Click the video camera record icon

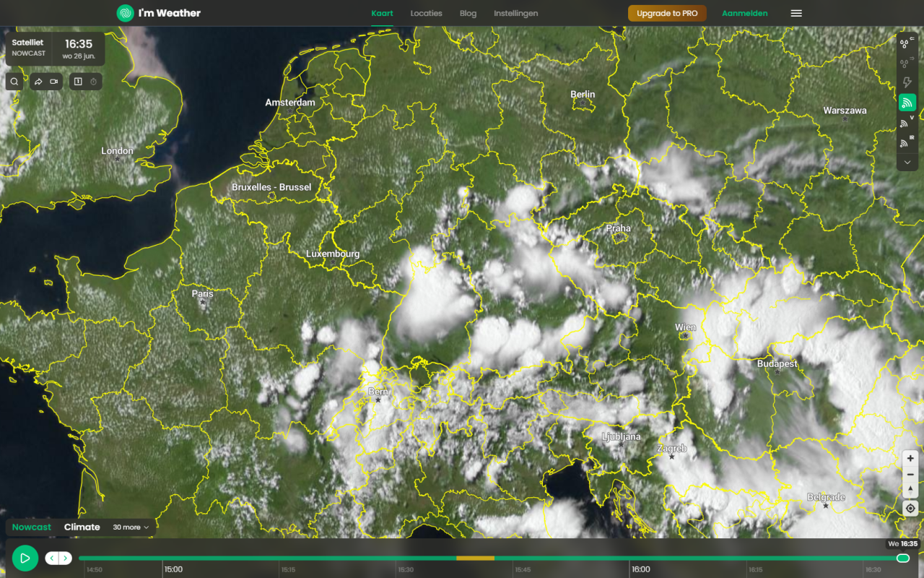tap(54, 82)
